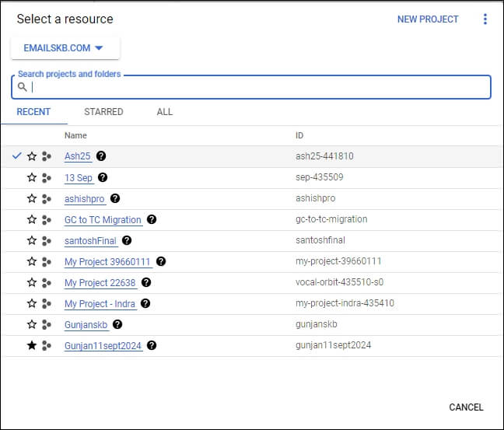Image resolution: width=504 pixels, height=430 pixels.
Task: Open the three-dot more options menu
Action: tap(485, 19)
